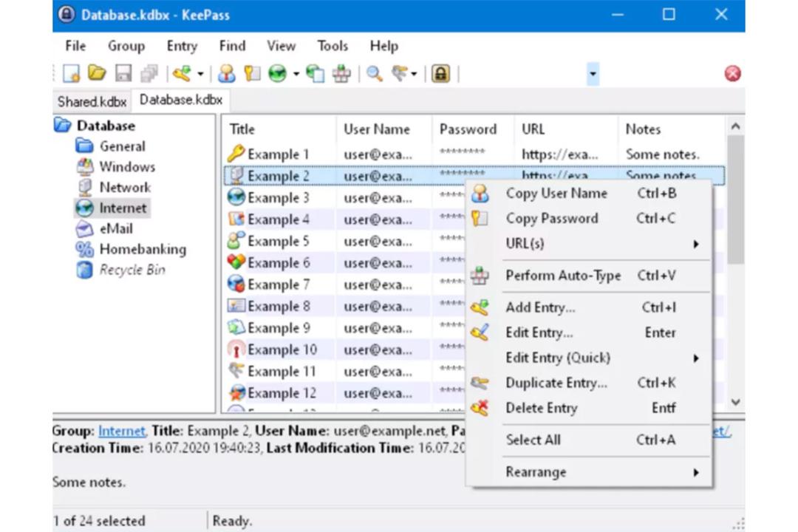The width and height of the screenshot is (798, 532).
Task: Click the Copy Password toolbar icon
Action: pyautogui.click(x=253, y=74)
